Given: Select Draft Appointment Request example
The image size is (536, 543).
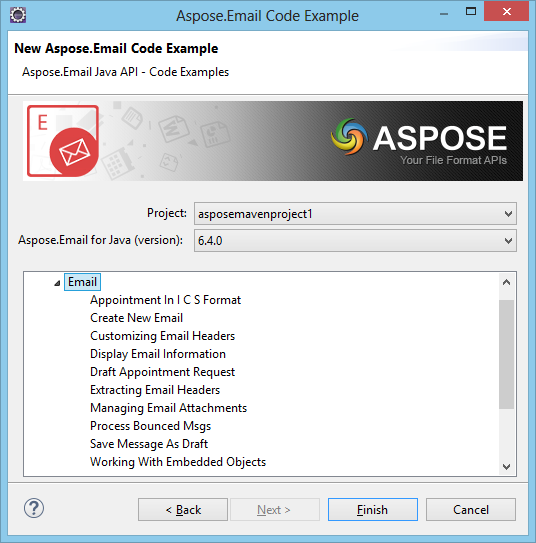Looking at the screenshot, I should [x=162, y=372].
